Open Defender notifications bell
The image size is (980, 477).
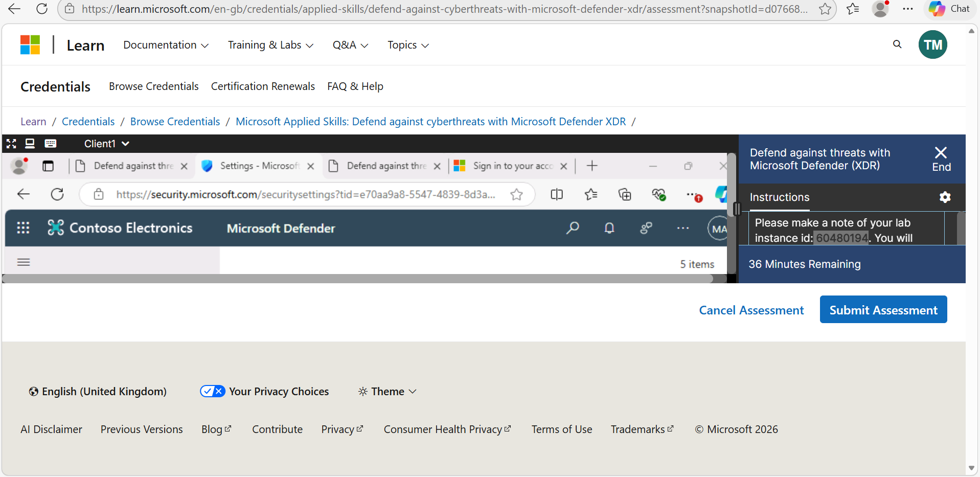coord(609,228)
